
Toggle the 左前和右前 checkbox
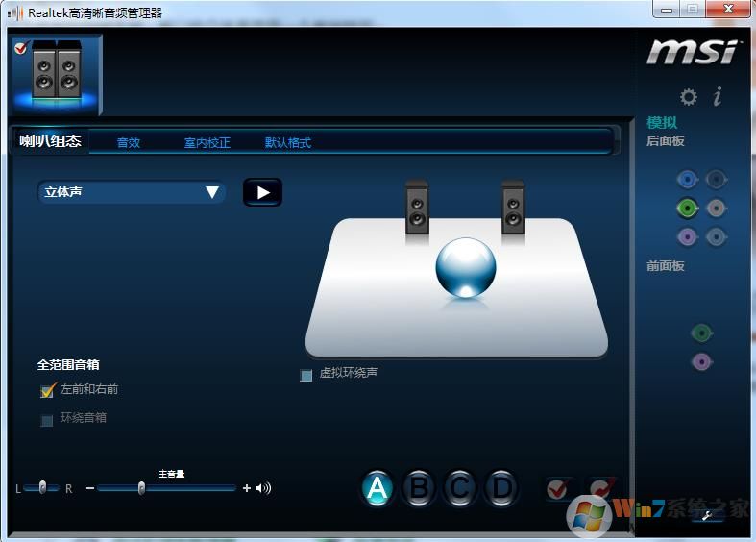pyautogui.click(x=47, y=390)
